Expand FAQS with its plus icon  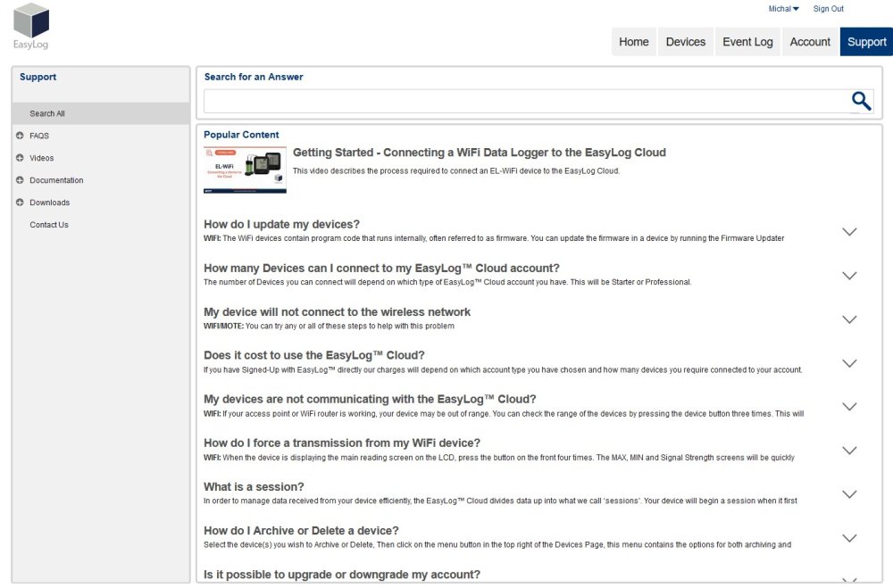[x=20, y=136]
